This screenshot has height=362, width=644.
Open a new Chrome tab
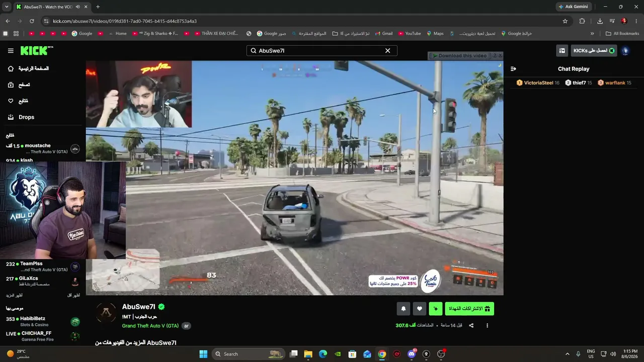pyautogui.click(x=98, y=7)
